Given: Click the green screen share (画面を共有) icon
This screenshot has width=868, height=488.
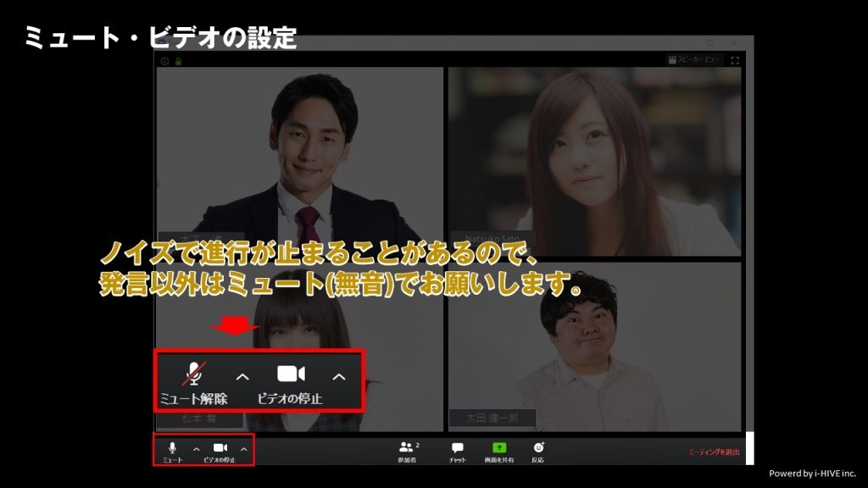Looking at the screenshot, I should (498, 448).
